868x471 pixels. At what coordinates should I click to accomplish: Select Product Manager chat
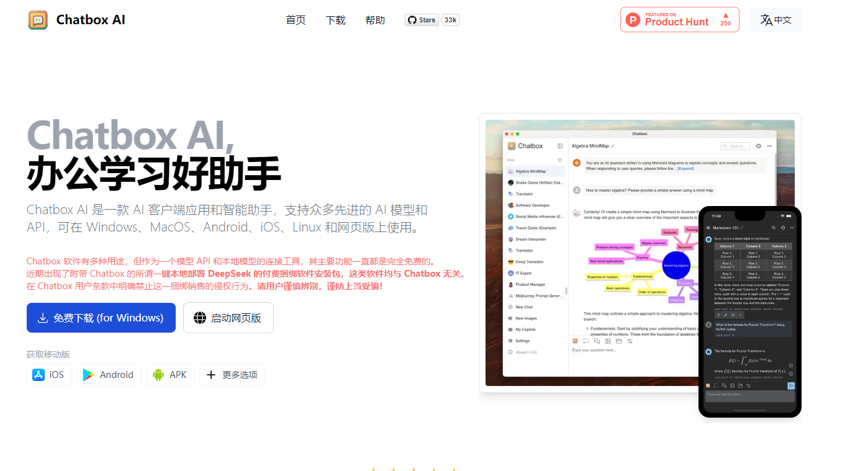click(535, 284)
